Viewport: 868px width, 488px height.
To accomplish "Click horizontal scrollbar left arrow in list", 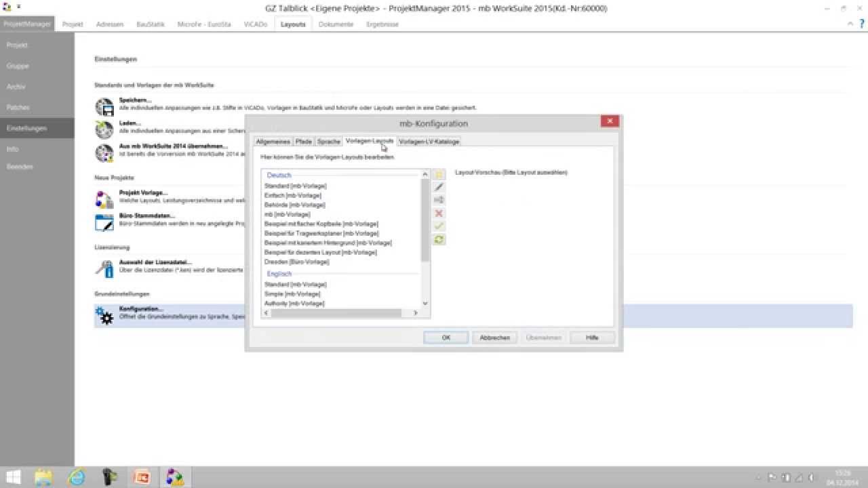I will coord(267,313).
